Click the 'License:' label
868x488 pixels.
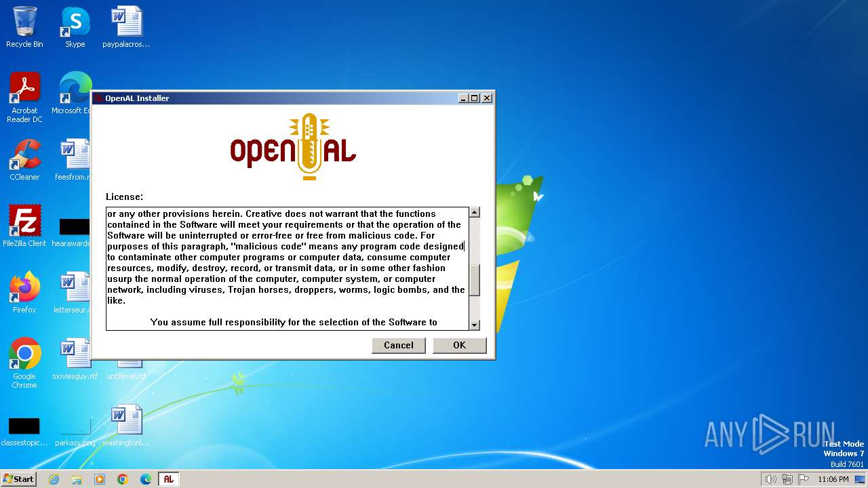[x=125, y=197]
